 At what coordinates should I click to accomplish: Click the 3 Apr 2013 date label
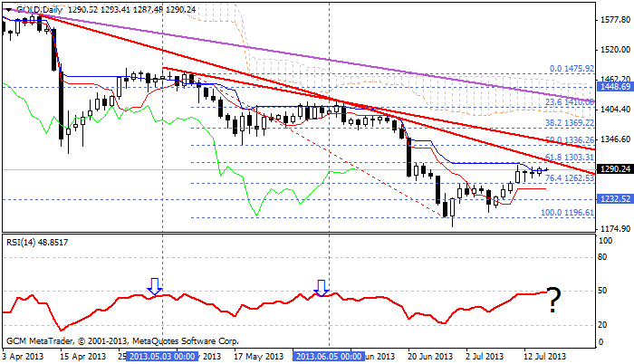pyautogui.click(x=23, y=357)
